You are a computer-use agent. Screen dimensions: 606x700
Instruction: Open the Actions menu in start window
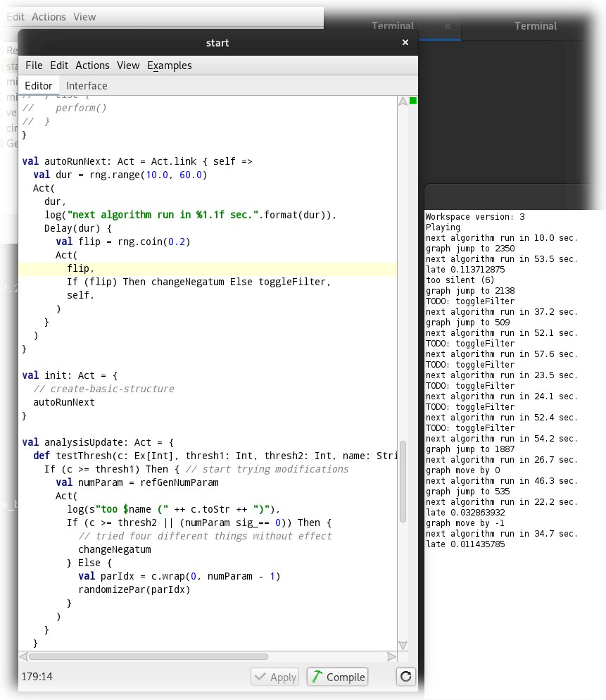pos(93,65)
